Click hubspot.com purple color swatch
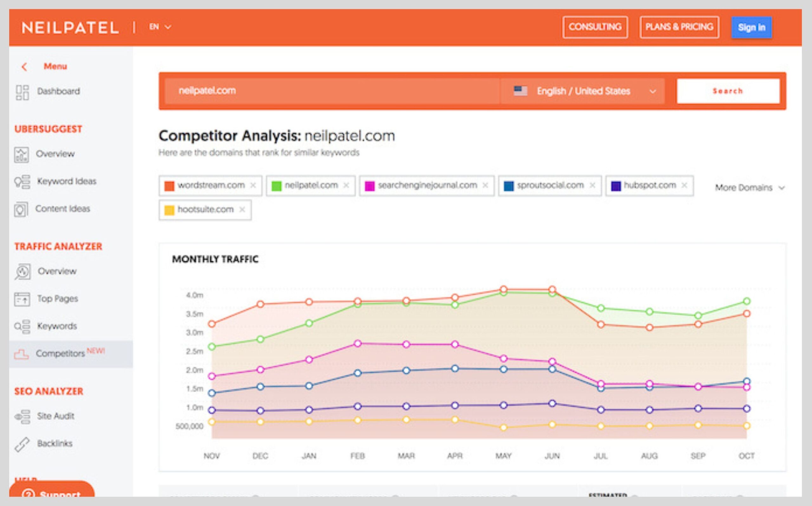This screenshot has width=812, height=506. click(616, 186)
